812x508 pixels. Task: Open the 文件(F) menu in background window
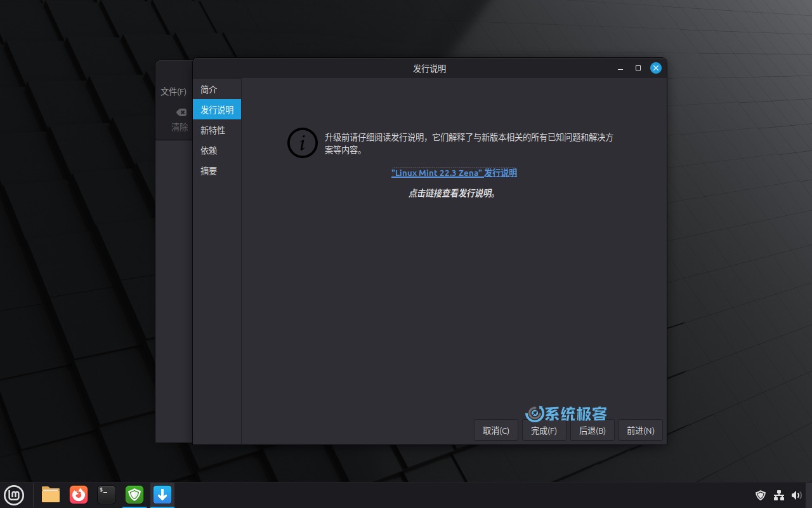click(173, 91)
